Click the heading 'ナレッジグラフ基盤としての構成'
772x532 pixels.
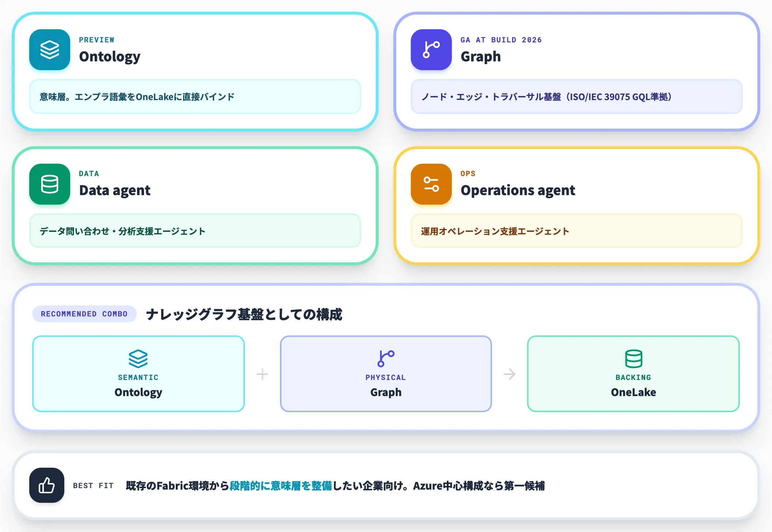click(244, 314)
